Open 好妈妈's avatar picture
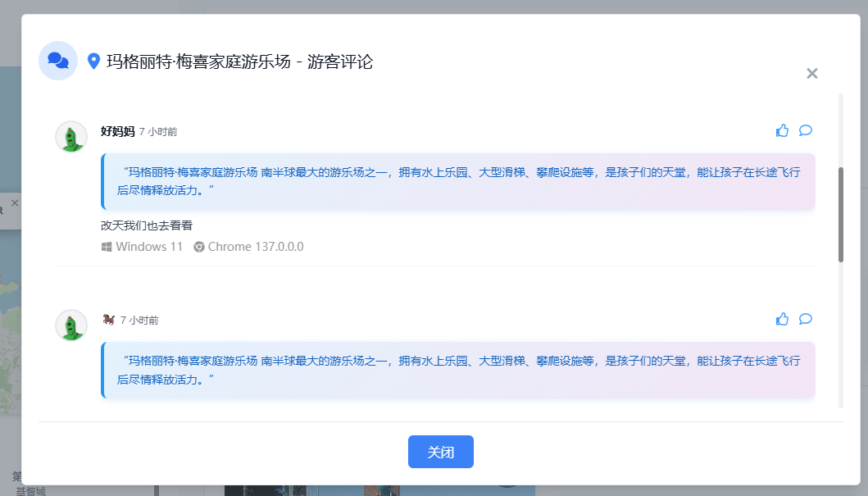This screenshot has height=496, width=868. [71, 136]
